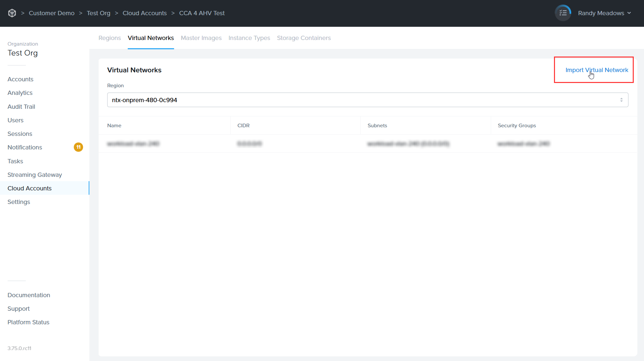Viewport: 644px width, 361px height.
Task: Switch to the Master Images tab
Action: [201, 38]
